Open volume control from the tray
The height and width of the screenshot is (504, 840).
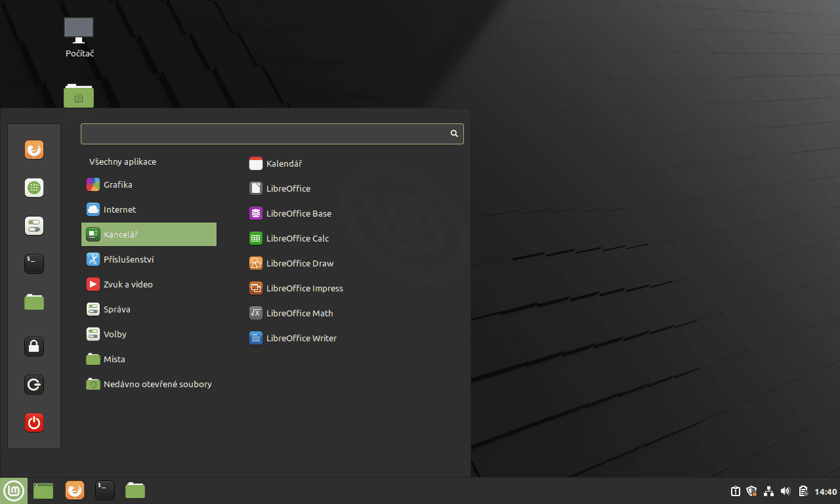point(785,490)
